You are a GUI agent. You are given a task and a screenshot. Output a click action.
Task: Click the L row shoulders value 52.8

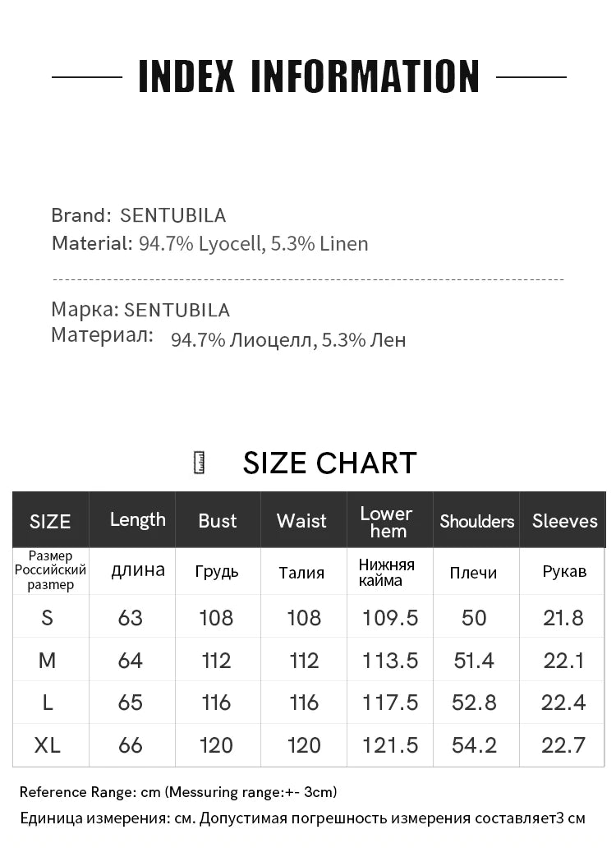(474, 703)
